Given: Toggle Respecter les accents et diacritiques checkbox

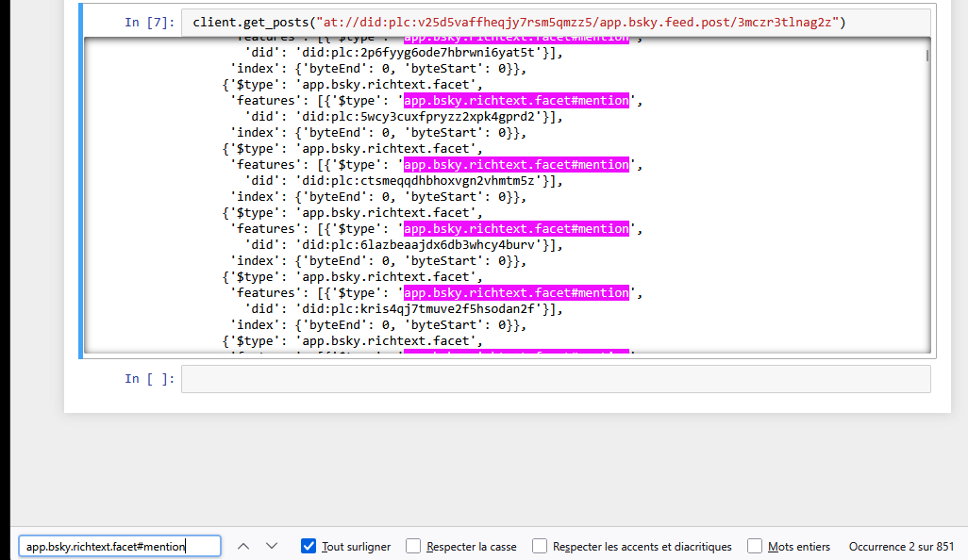Looking at the screenshot, I should pos(540,546).
